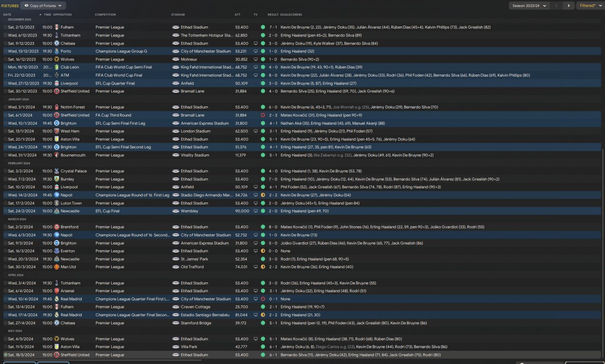Click the Burnley club badge
Screen dimensions: 605x364
57,179
